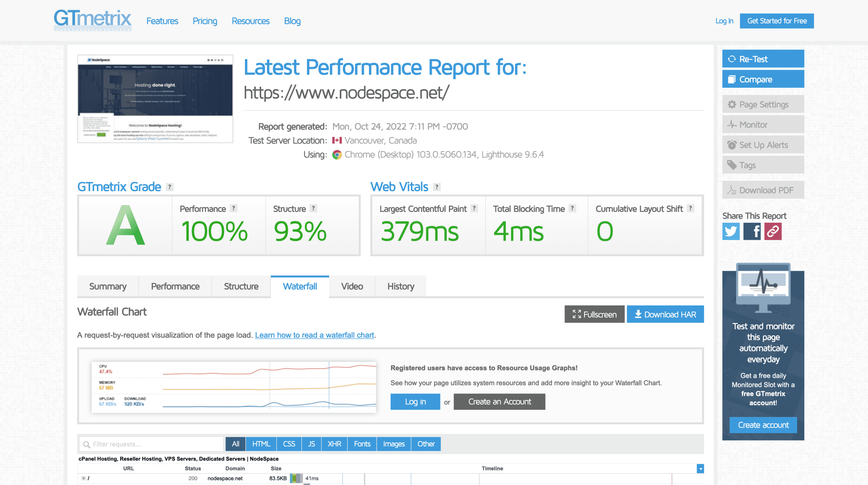Viewport: 868px width, 485px height.
Task: Expand the root URL request row
Action: 83,478
